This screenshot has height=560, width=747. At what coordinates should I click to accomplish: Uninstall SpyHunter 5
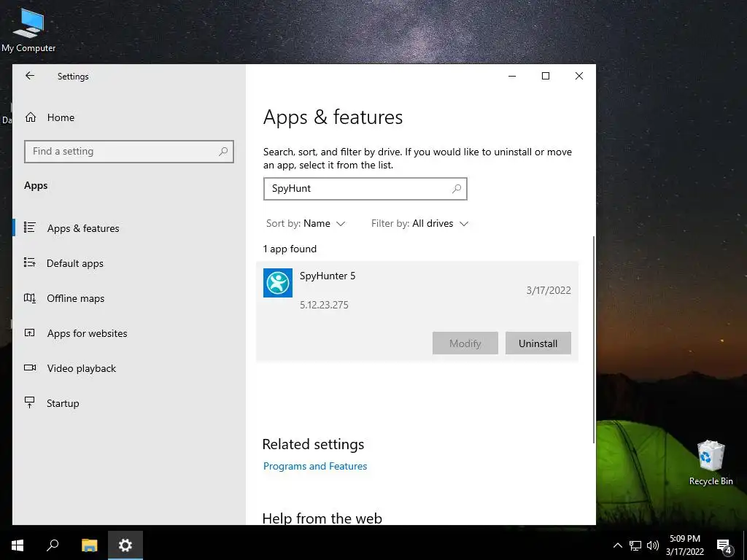538,343
